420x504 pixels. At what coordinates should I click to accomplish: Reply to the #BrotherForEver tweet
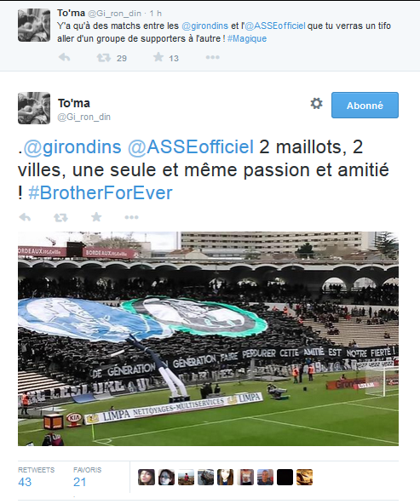coord(25,218)
